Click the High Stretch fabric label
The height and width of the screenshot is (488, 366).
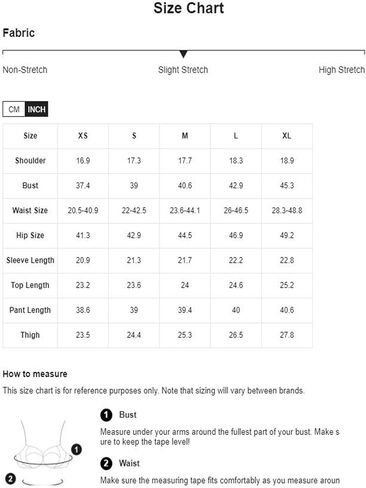[x=342, y=70]
